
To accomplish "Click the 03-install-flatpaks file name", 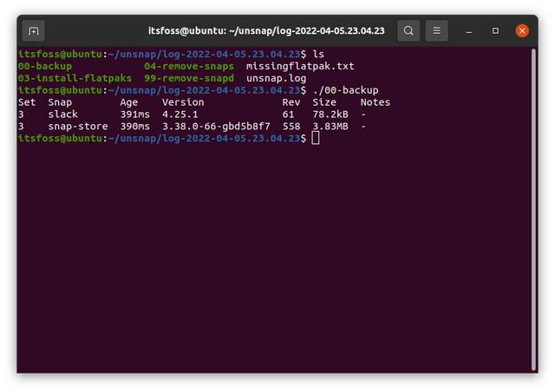I will (x=75, y=78).
